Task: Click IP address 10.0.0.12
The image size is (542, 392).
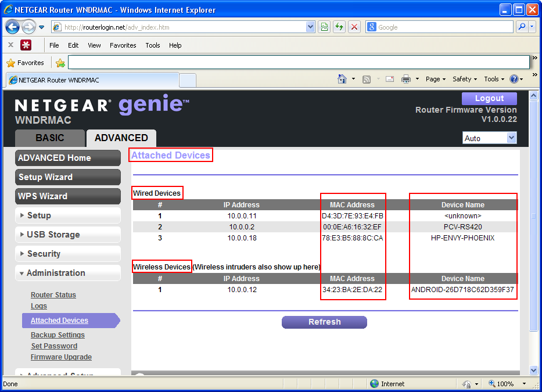Action: coord(242,290)
